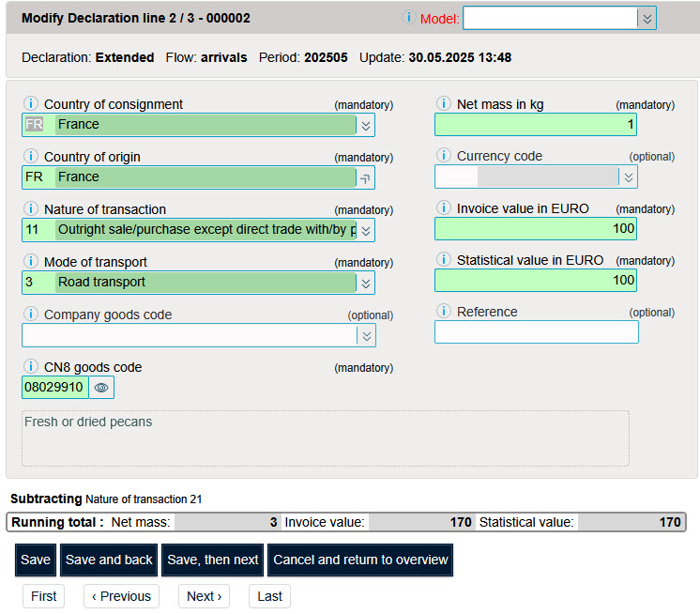Screen dimensions: 700x614
Task: Click info icon for Mode of transport
Action: (30, 262)
